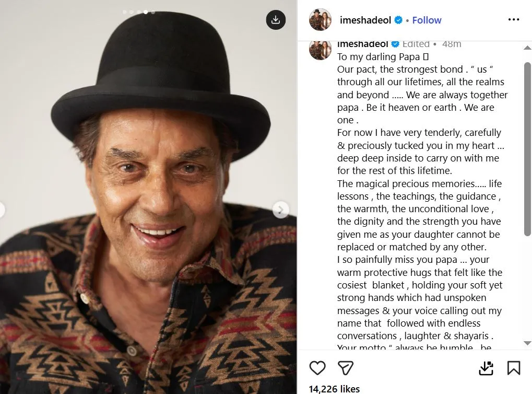The height and width of the screenshot is (394, 532).
Task: Follow the imeshadeol account
Action: (427, 20)
